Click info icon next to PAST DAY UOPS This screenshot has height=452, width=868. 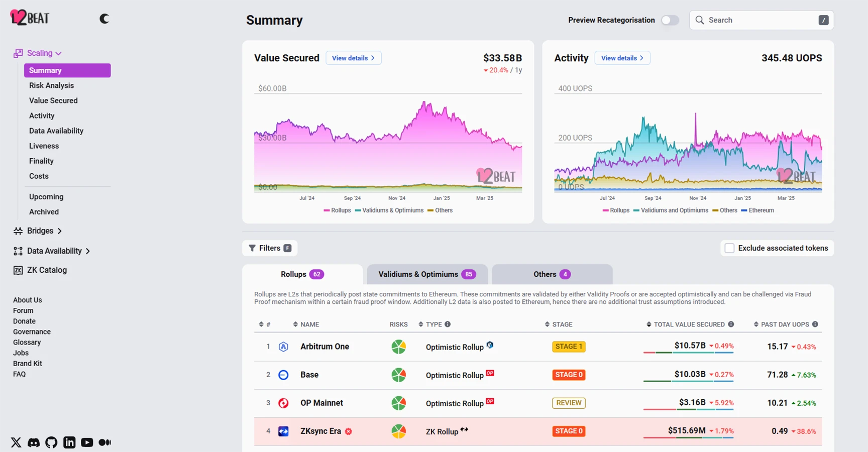[x=815, y=324]
